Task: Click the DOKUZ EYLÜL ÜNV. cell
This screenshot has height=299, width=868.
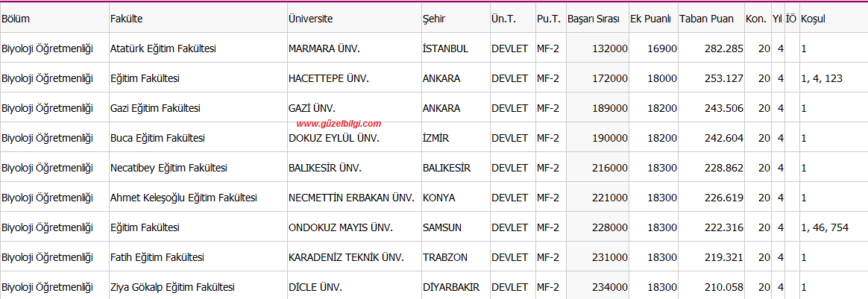Action: [334, 138]
